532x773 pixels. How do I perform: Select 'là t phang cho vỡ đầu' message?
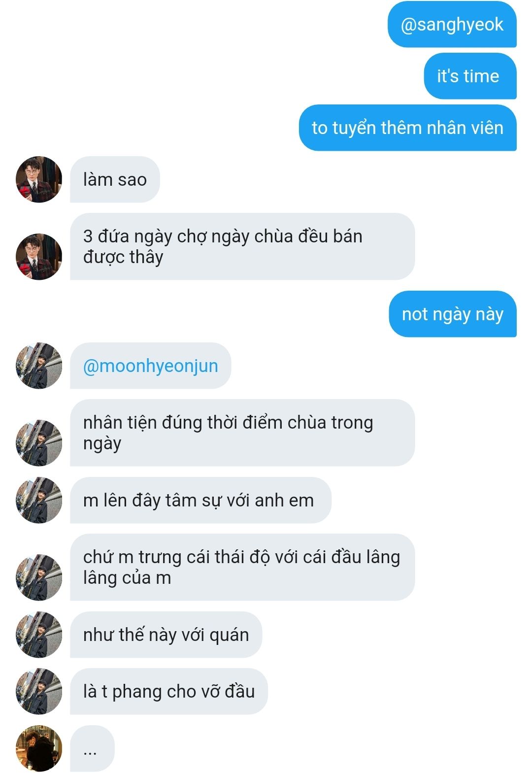click(x=169, y=691)
